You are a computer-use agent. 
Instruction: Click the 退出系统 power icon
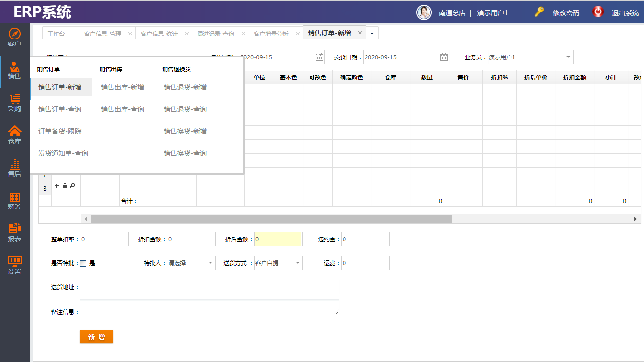[598, 12]
